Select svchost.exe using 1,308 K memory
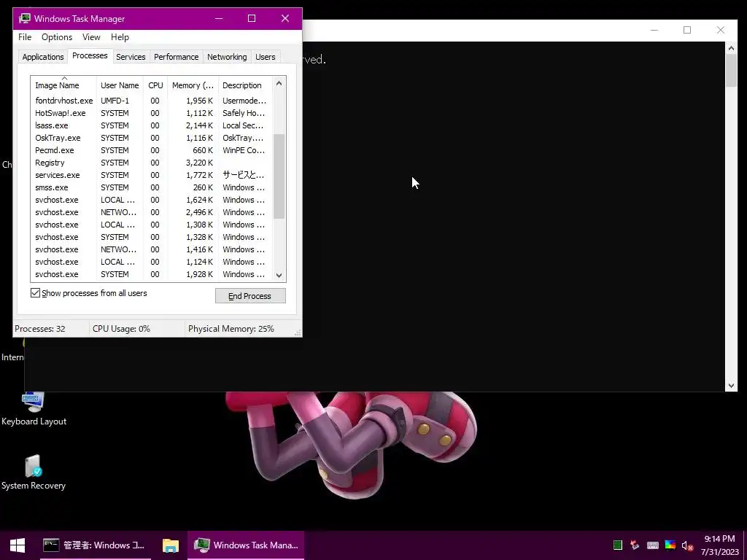 coord(152,225)
